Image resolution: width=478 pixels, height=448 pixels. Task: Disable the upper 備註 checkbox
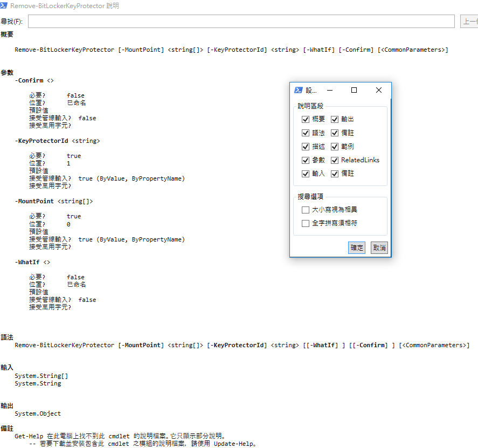click(x=335, y=133)
